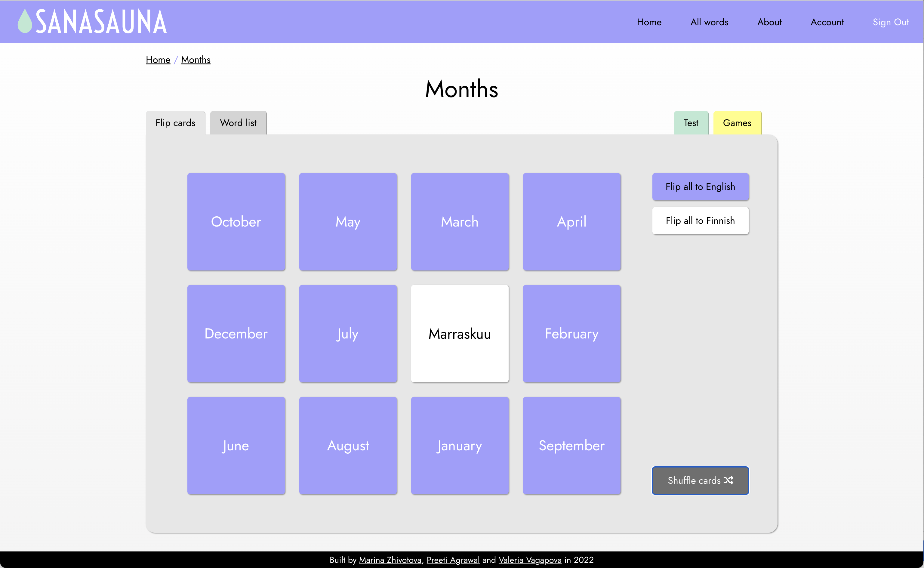Viewport: 924px width, 568px height.
Task: Flip the Marraskuu card back to English
Action: [460, 334]
